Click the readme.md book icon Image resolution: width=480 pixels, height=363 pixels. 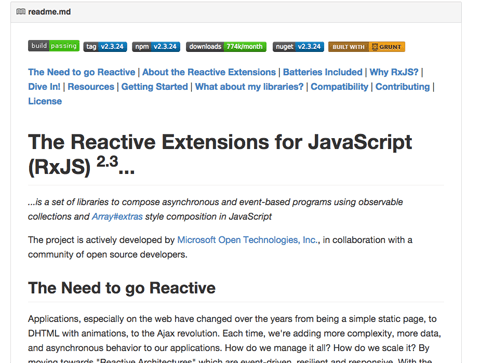coord(21,12)
